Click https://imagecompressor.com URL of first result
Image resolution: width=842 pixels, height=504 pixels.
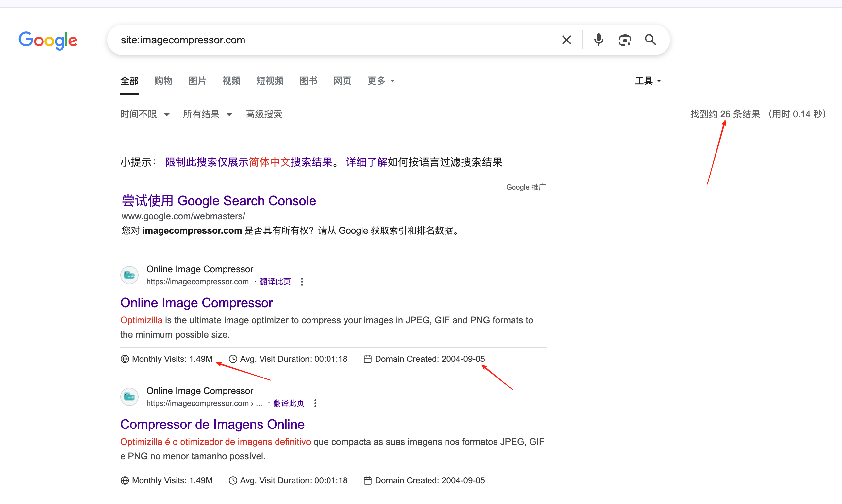198,281
